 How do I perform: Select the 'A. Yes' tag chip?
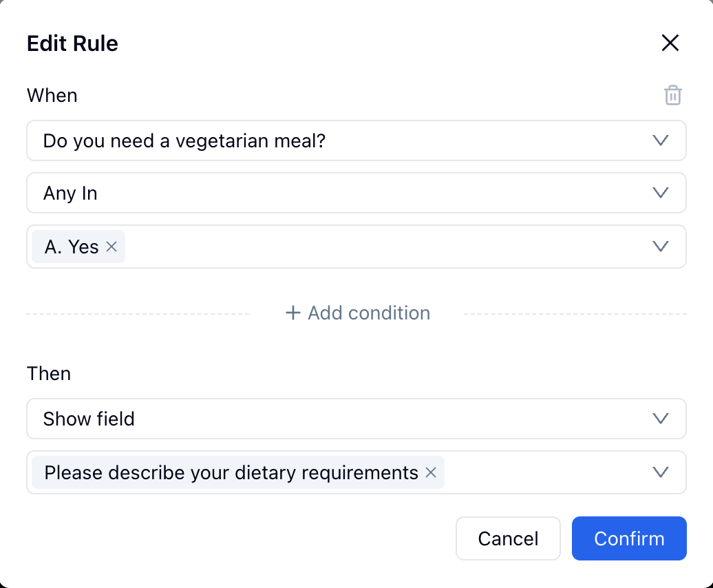[x=71, y=246]
